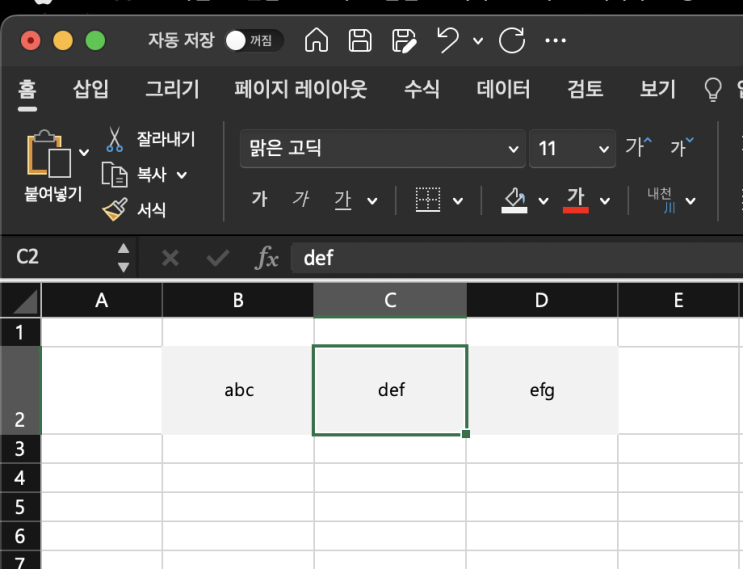This screenshot has height=569, width=743.
Task: Click the red Font Color 가 button
Action: (x=576, y=200)
